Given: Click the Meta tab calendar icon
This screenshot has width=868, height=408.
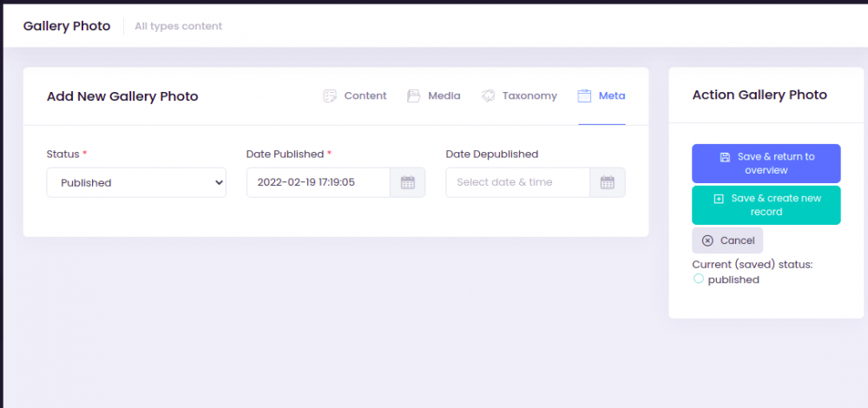Looking at the screenshot, I should click(584, 95).
